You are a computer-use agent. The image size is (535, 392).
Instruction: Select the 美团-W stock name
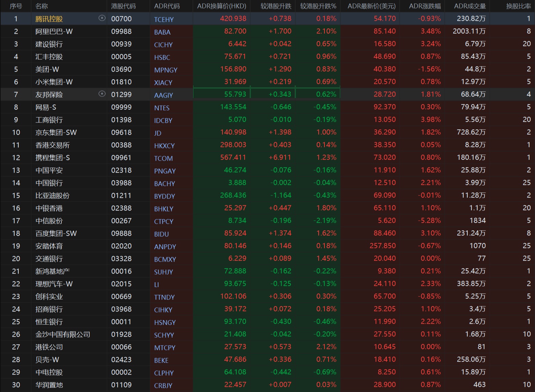[x=47, y=69]
